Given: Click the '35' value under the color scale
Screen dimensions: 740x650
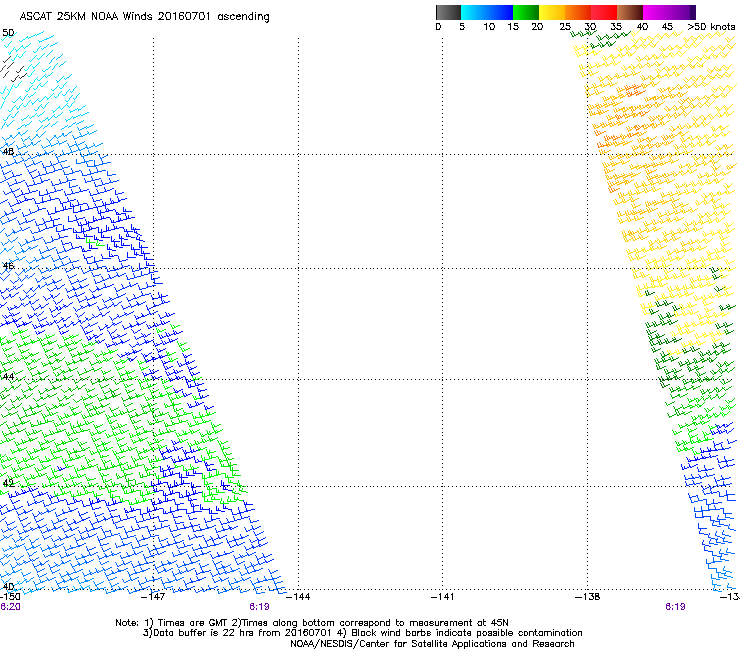Looking at the screenshot, I should point(616,27).
